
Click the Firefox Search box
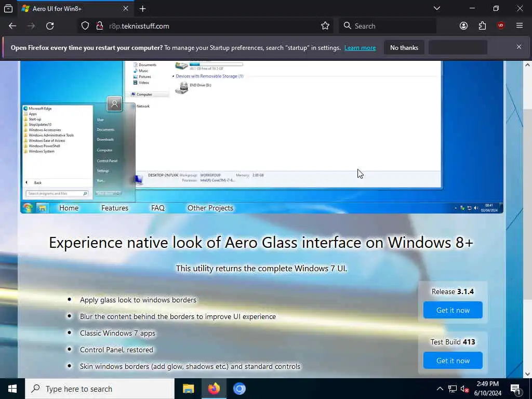(388, 26)
